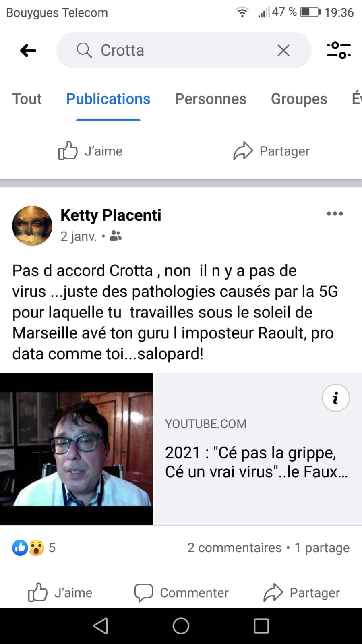View the 2 commentaires link
The width and height of the screenshot is (362, 644).
point(234,548)
